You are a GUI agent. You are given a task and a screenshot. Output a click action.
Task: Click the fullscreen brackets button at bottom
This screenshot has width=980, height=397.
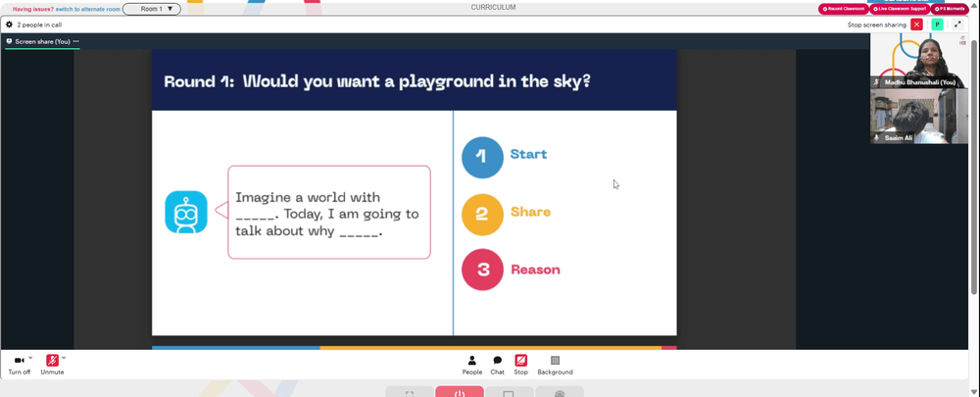coord(410,392)
